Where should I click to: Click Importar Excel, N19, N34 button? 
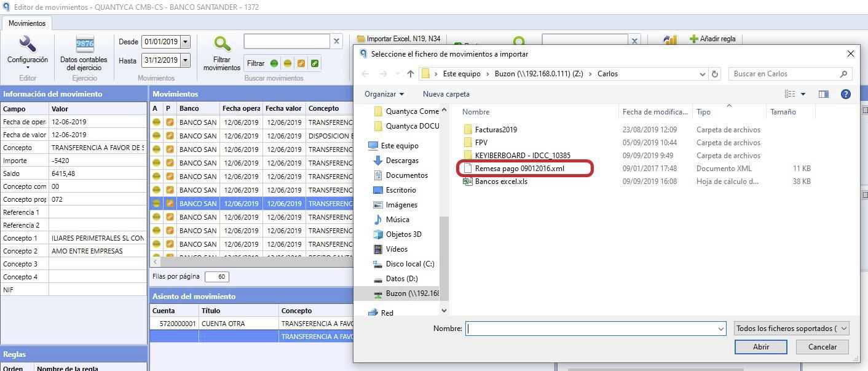pos(398,39)
